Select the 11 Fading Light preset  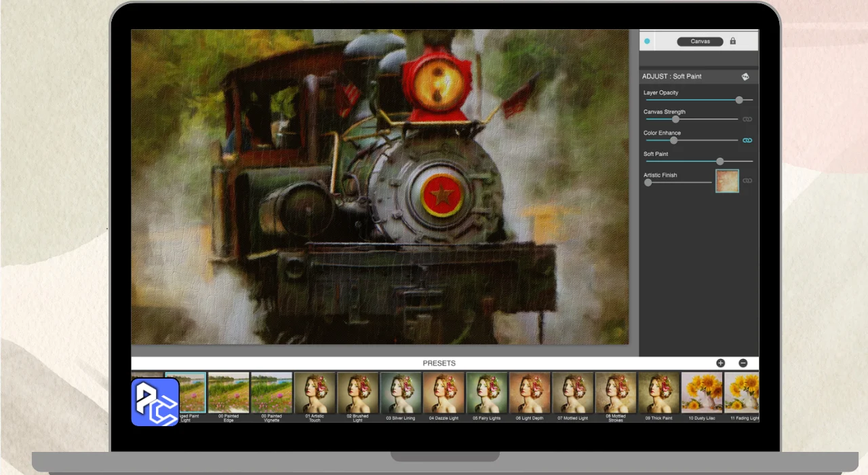coord(742,397)
